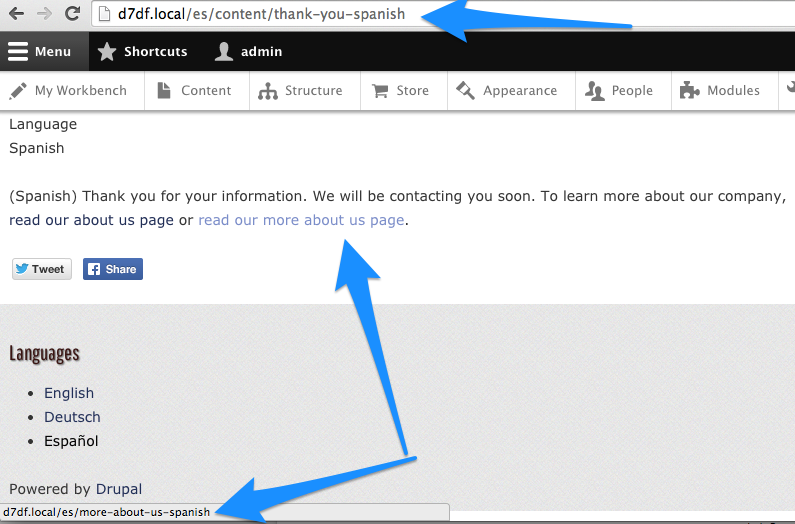Click the page icon in the address bar
This screenshot has height=524, width=795.
pyautogui.click(x=104, y=14)
